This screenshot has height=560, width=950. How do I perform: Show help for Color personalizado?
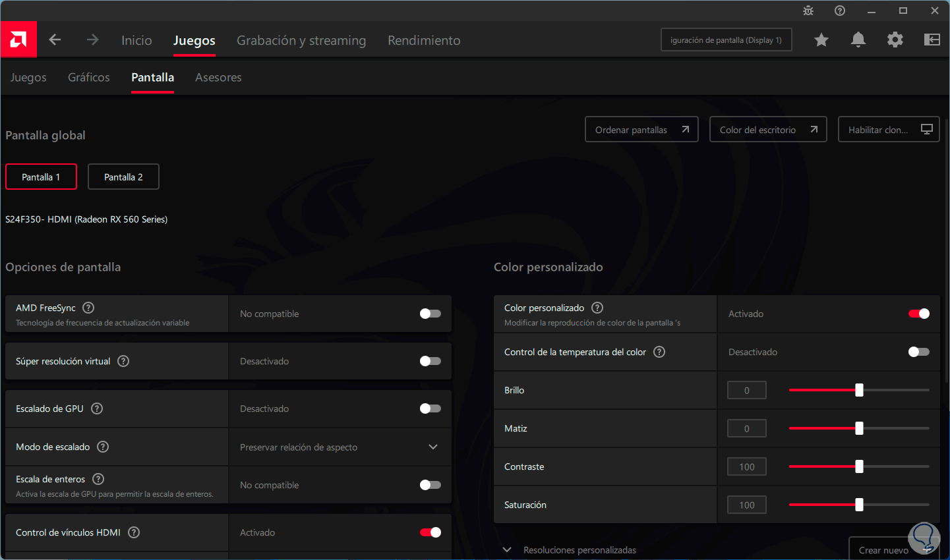point(597,308)
